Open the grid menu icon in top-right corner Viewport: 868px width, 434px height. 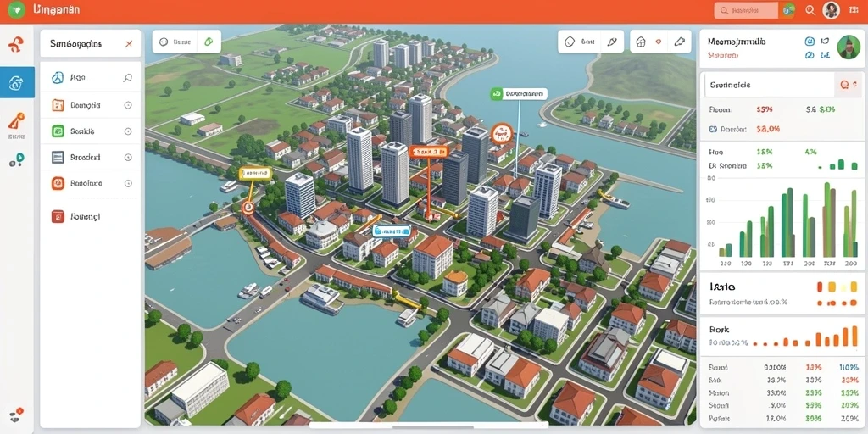pyautogui.click(x=852, y=10)
